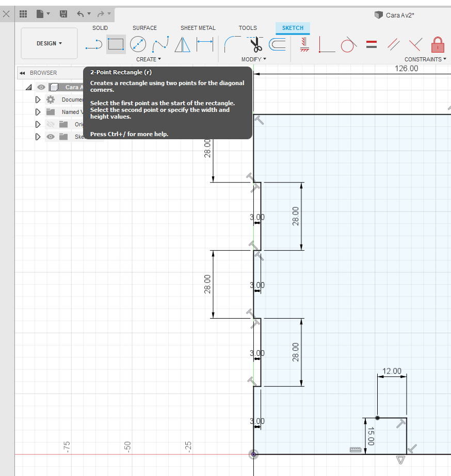Viewport: 451px width, 476px height.
Task: Apply the Perpendicular constraint icon
Action: 415,44
